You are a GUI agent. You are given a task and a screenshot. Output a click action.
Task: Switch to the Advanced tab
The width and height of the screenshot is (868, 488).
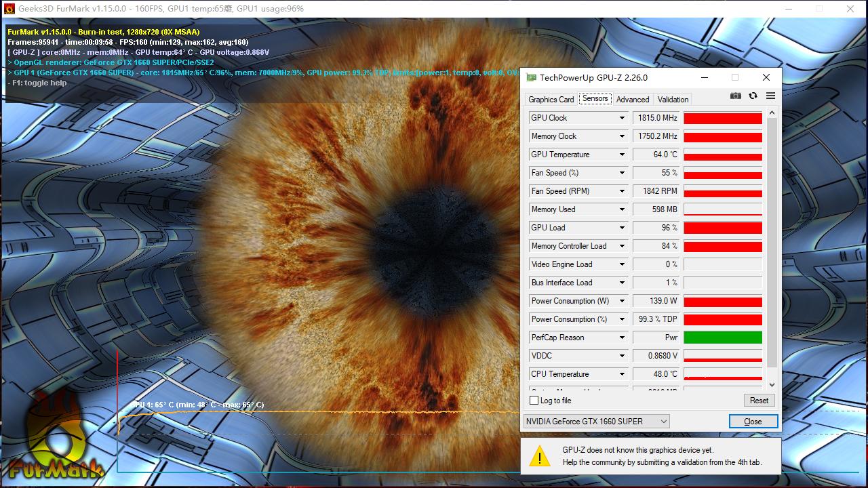[633, 100]
